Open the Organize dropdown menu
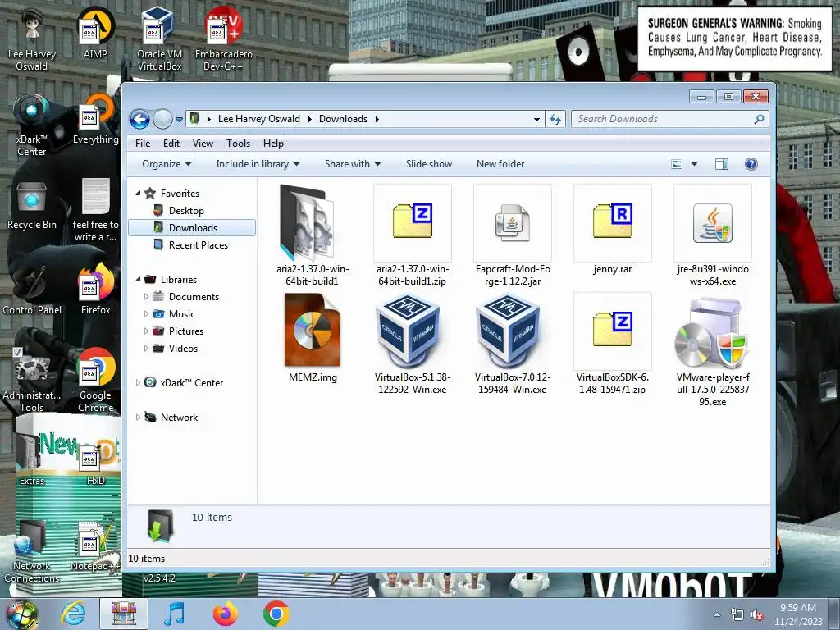Image resolution: width=840 pixels, height=630 pixels. (167, 164)
